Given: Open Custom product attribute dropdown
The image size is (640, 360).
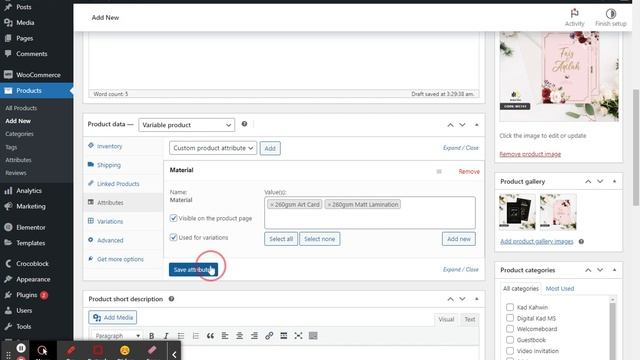Looking at the screenshot, I should click(x=213, y=148).
